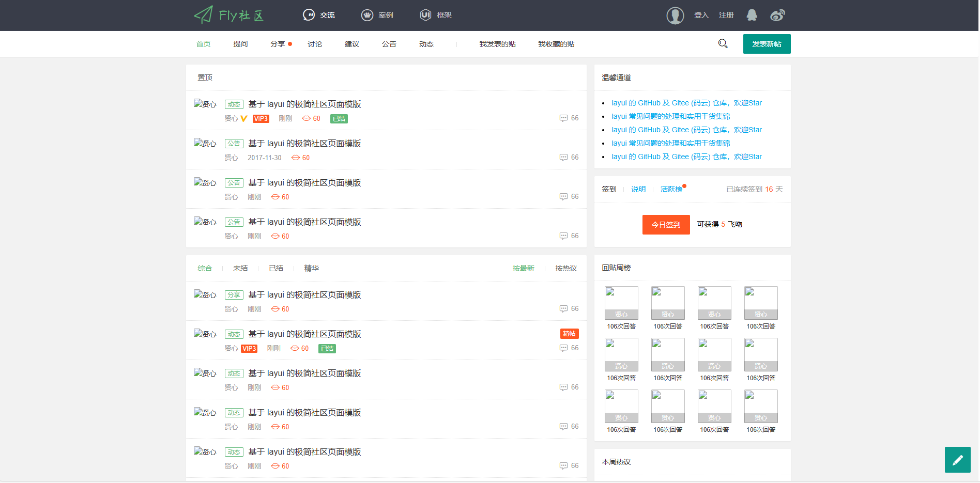Sort posts 按最新

[524, 268]
